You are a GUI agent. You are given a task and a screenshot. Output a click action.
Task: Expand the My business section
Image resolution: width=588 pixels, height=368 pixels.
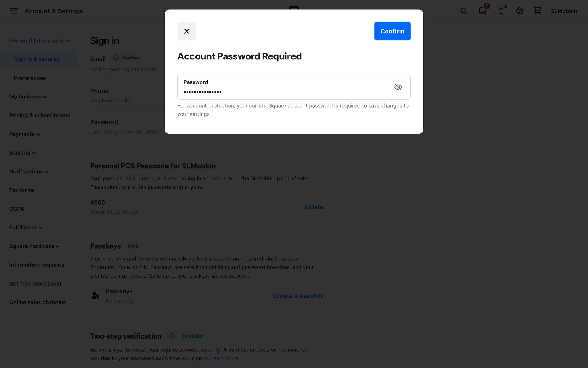click(28, 97)
